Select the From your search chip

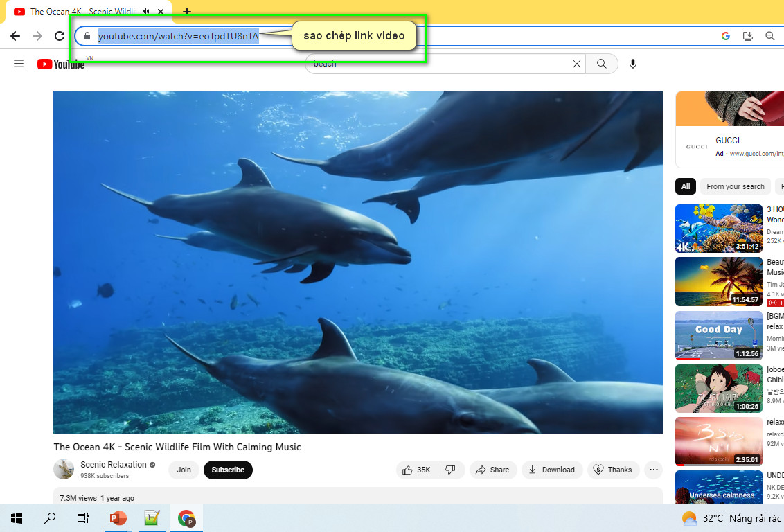(736, 186)
